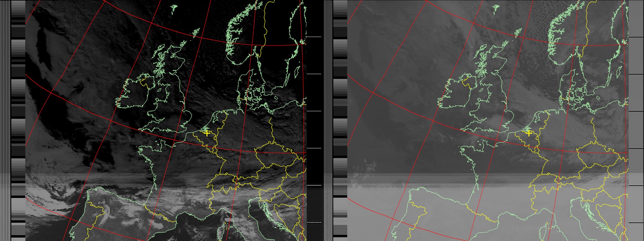Select the lowest dashed white minute tick

click(x=314, y=222)
